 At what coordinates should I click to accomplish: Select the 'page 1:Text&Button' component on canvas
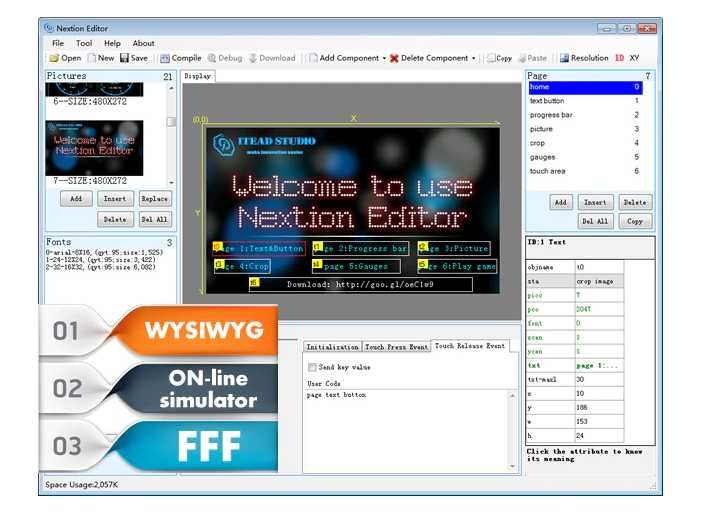click(x=259, y=248)
